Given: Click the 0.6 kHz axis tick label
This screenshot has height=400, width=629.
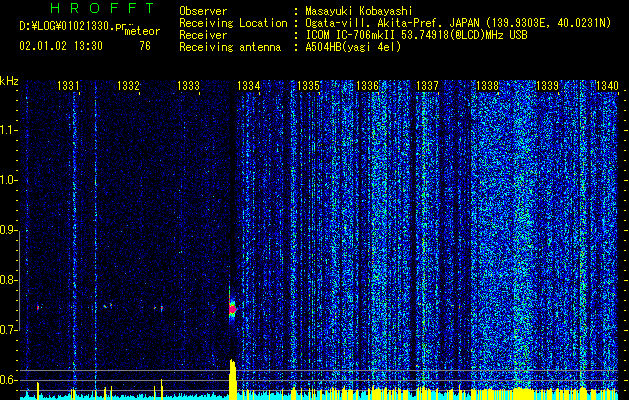Looking at the screenshot, I should pos(8,380).
